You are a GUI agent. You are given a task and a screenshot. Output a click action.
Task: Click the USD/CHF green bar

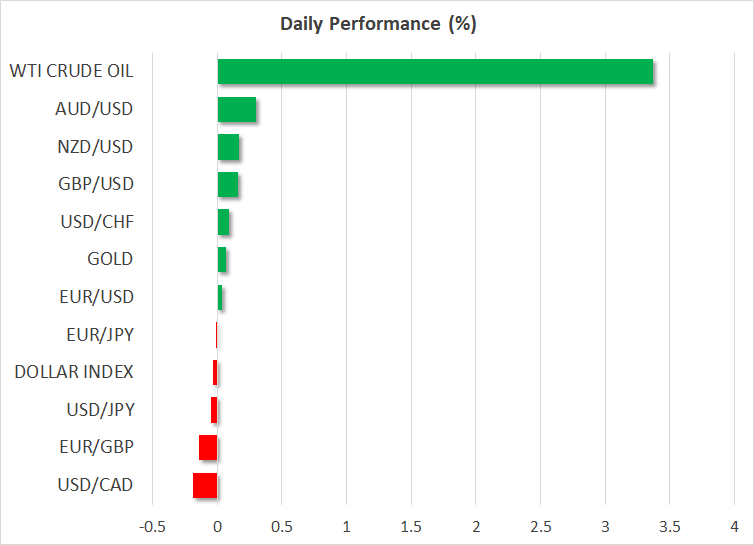click(223, 222)
